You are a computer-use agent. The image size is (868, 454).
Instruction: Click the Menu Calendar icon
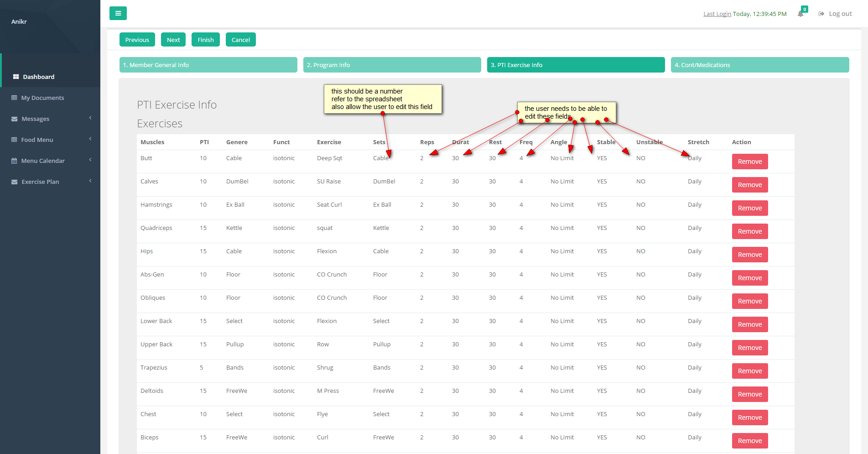[14, 161]
